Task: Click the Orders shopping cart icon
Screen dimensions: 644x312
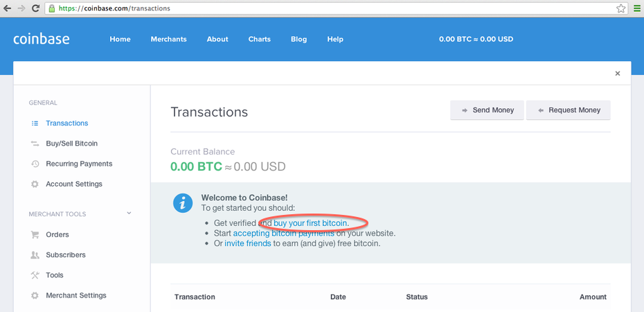Action: pyautogui.click(x=35, y=235)
